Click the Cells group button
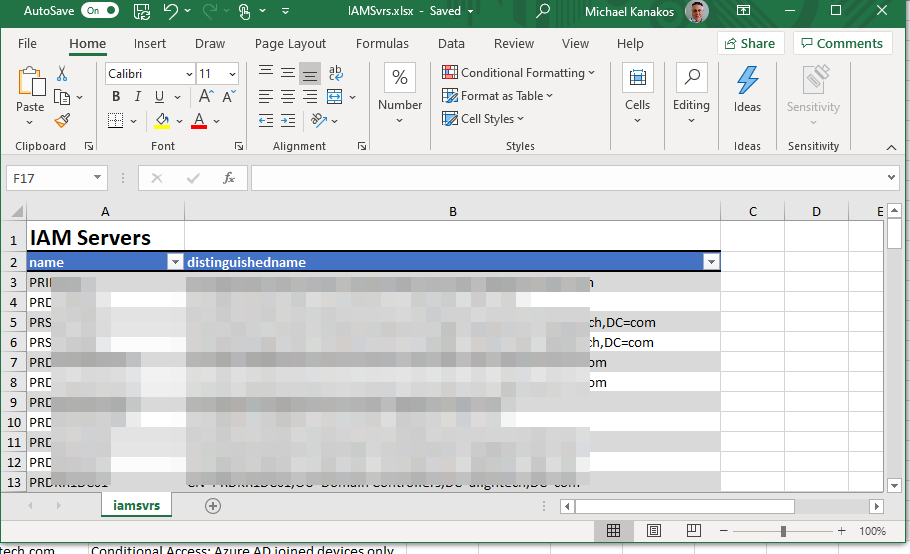This screenshot has width=910, height=554. [637, 93]
